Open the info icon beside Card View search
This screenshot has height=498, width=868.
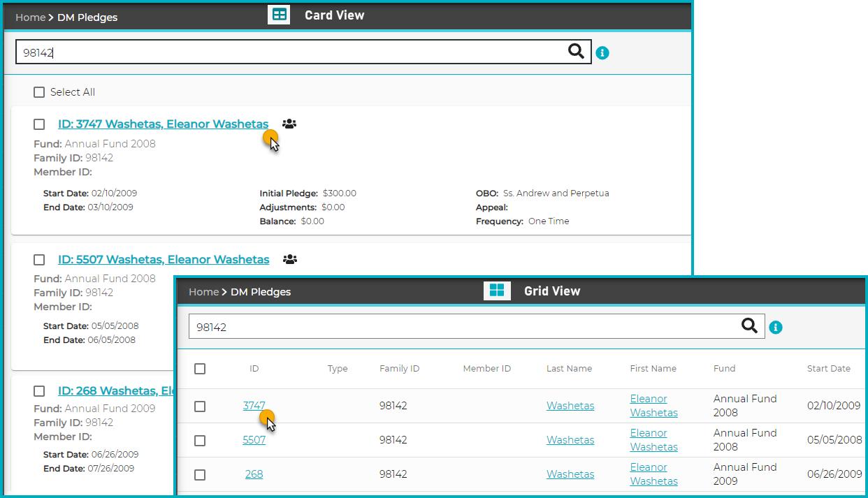(602, 52)
